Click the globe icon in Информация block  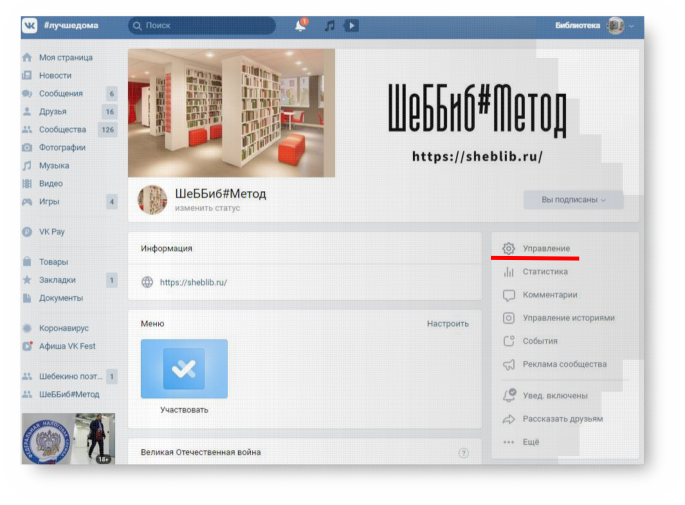pyautogui.click(x=147, y=282)
